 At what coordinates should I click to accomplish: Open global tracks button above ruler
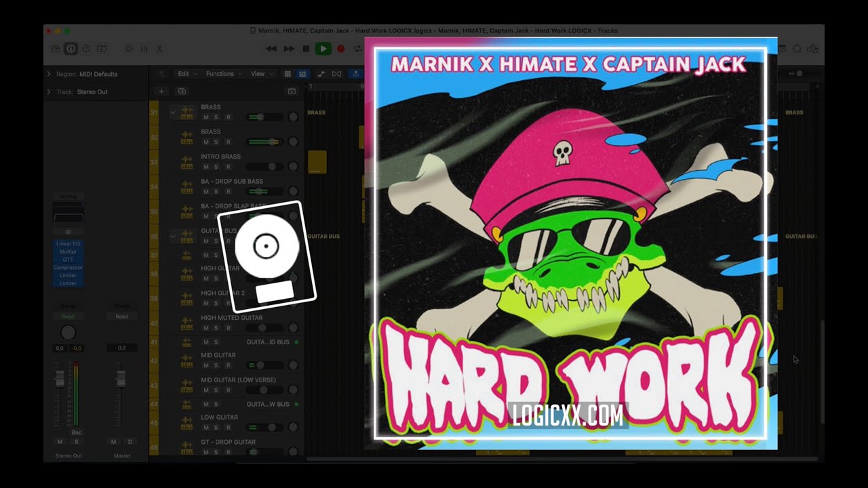click(x=292, y=91)
